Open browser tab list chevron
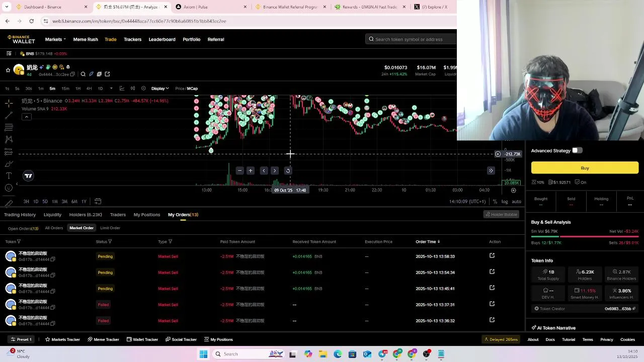644x362 pixels. click(x=7, y=7)
